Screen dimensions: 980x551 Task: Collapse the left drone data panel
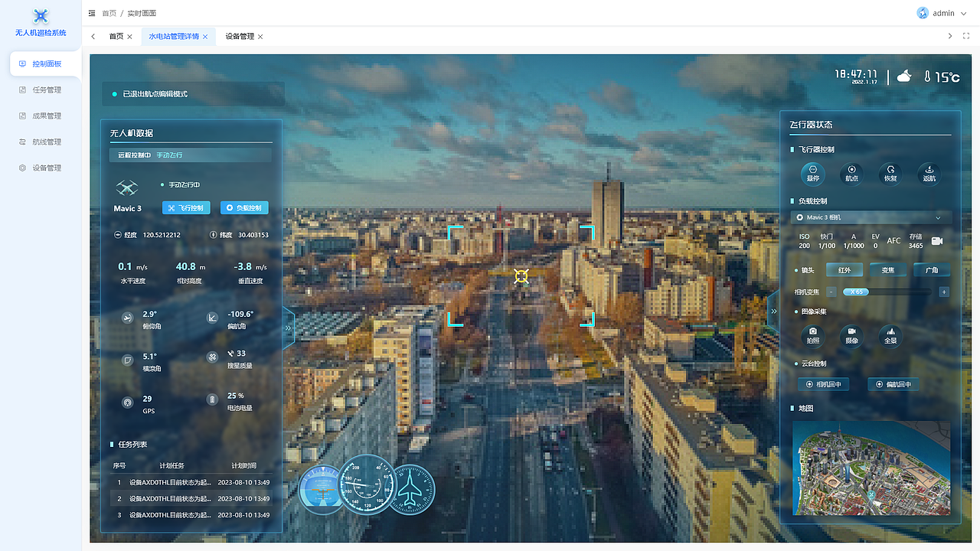coord(289,328)
